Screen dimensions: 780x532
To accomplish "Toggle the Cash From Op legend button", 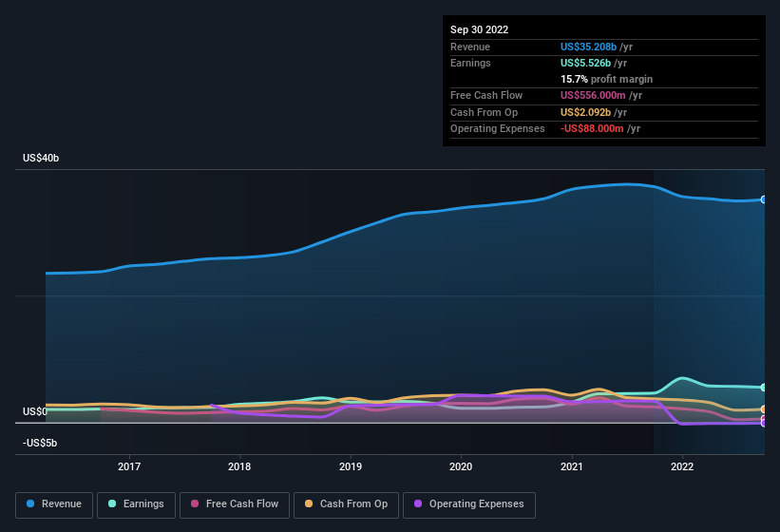I will pyautogui.click(x=346, y=504).
